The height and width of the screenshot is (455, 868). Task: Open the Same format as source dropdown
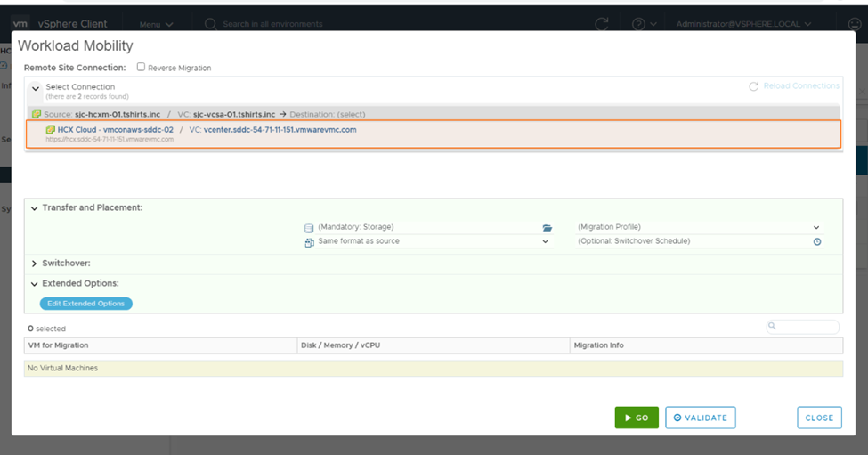[546, 242]
